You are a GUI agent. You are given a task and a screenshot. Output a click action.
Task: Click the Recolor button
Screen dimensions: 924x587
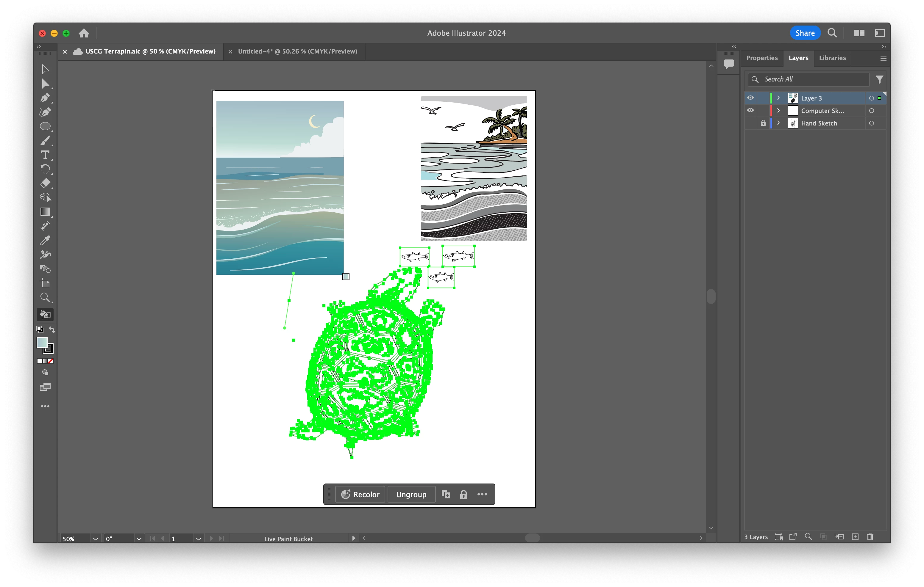[x=360, y=494]
